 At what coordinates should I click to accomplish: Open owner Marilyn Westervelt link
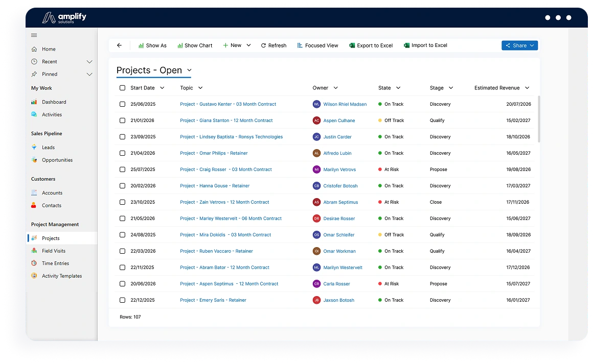tap(343, 268)
